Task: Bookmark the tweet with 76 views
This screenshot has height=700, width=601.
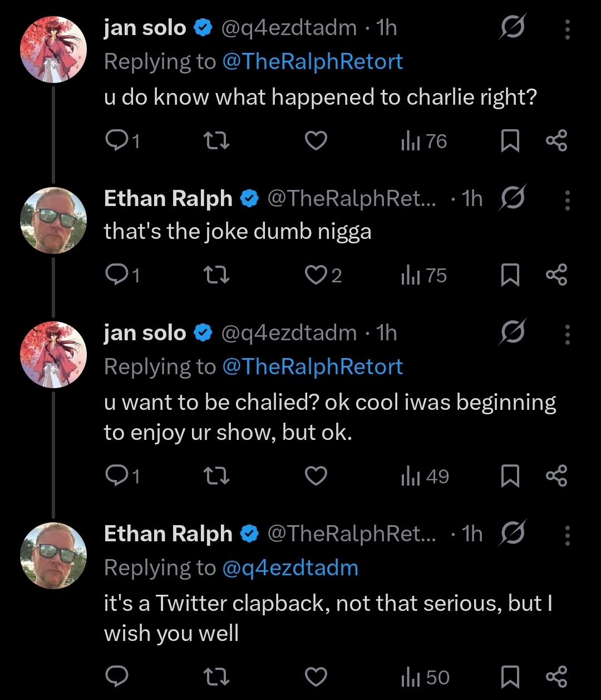Action: click(x=510, y=141)
